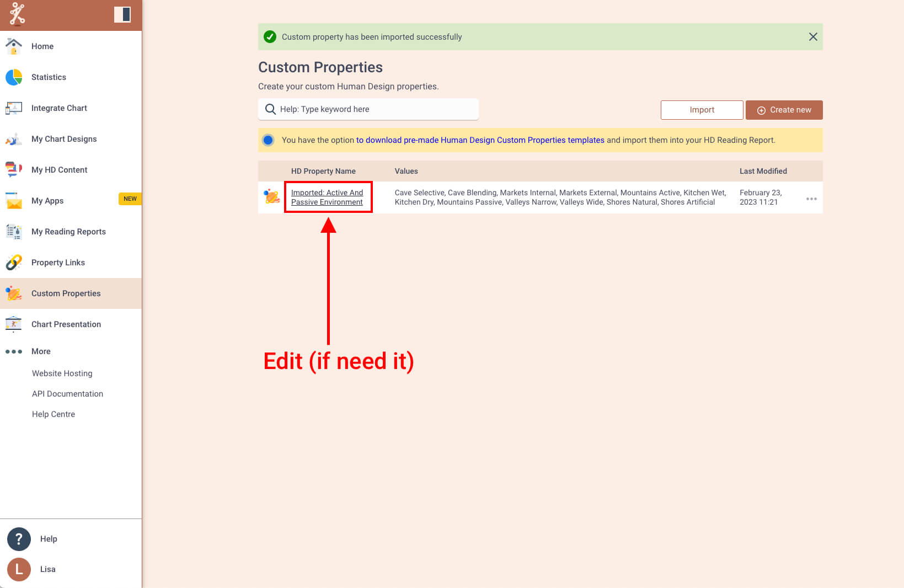Click the Property Links chain icon
904x588 pixels.
click(14, 263)
